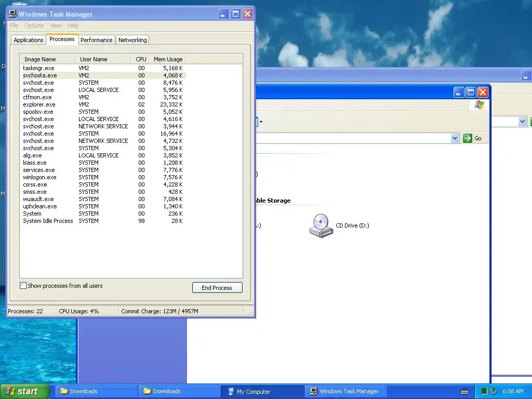The image size is (532, 399).
Task: Open the Help menu
Action: 73,25
